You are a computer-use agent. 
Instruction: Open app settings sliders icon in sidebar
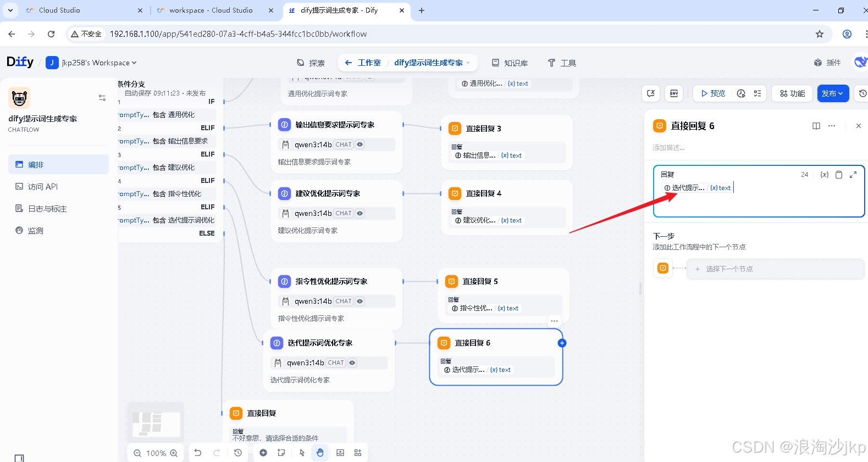coord(102,98)
